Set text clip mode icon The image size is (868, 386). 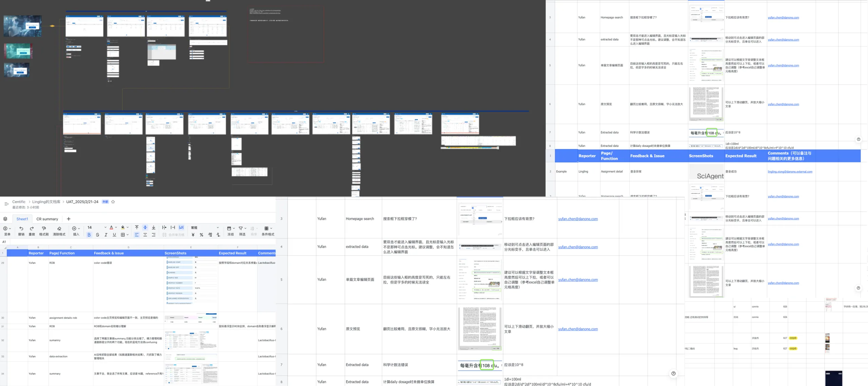tap(173, 228)
